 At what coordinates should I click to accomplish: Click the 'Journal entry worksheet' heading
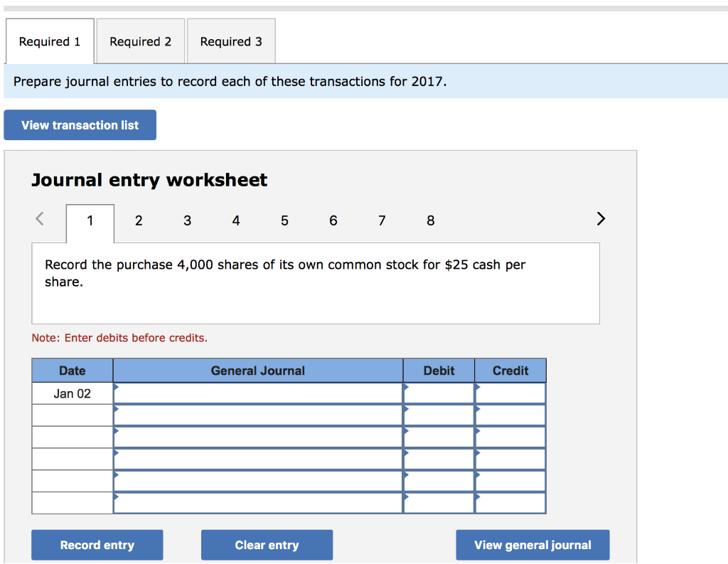coord(149,180)
